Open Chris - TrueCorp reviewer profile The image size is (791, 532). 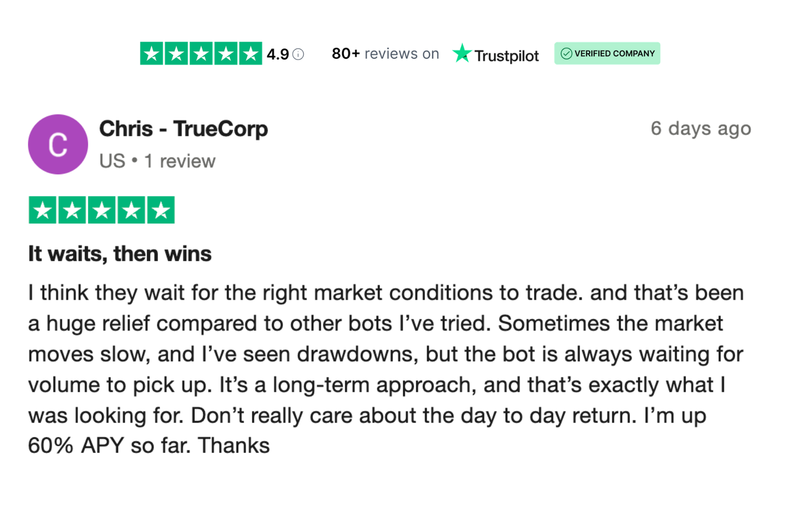(183, 129)
